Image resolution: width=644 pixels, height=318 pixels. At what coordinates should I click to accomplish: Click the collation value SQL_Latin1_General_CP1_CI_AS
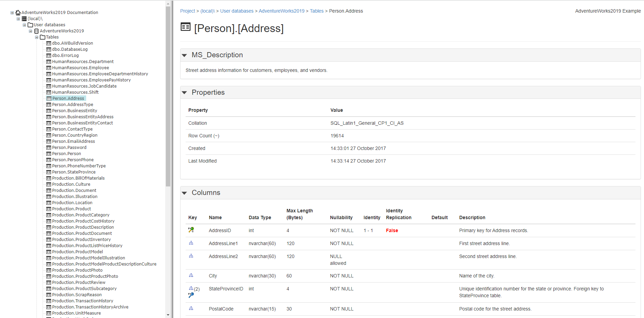point(367,123)
